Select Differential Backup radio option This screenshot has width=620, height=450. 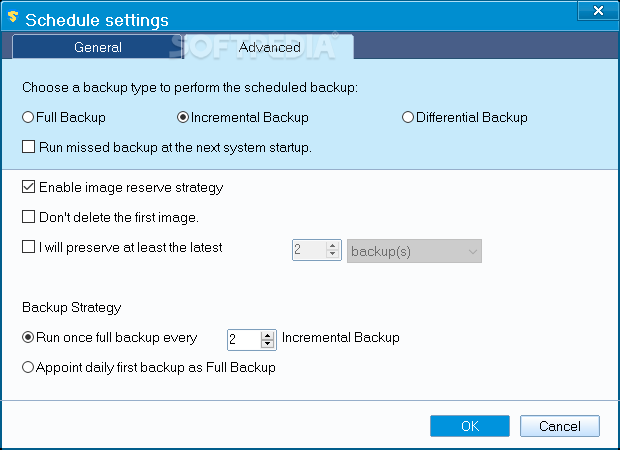coord(408,117)
